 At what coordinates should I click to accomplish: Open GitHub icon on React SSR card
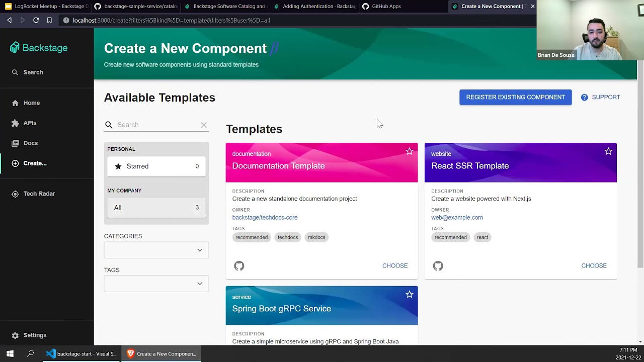(x=438, y=266)
